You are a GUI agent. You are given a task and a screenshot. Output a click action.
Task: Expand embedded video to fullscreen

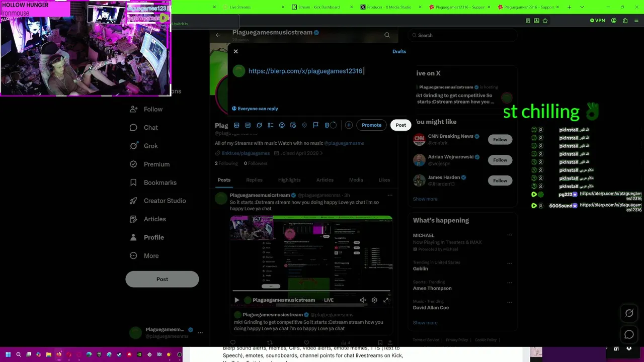[386, 300]
